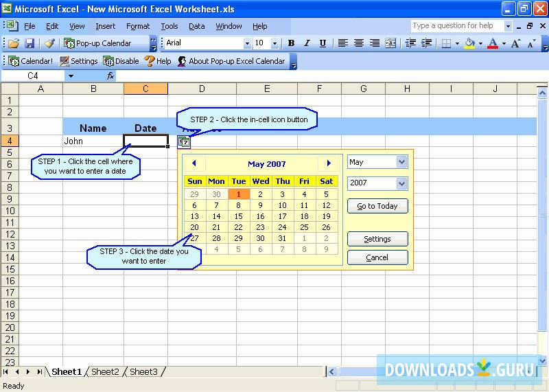Align text right
Screen dimensions: 549x392
point(374,43)
